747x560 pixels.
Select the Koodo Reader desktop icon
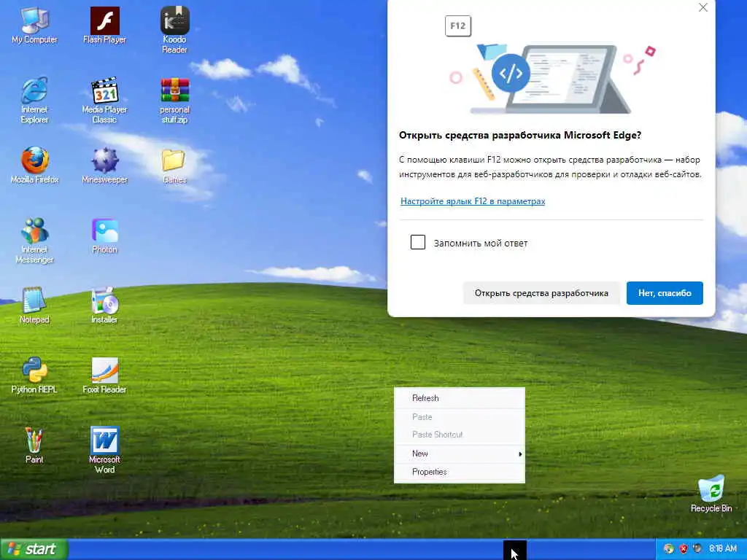click(174, 30)
